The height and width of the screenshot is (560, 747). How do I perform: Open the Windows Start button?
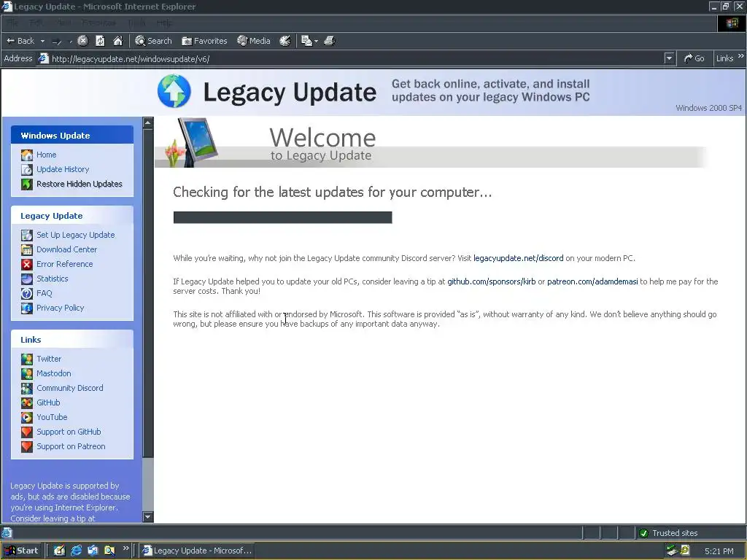tap(21, 551)
